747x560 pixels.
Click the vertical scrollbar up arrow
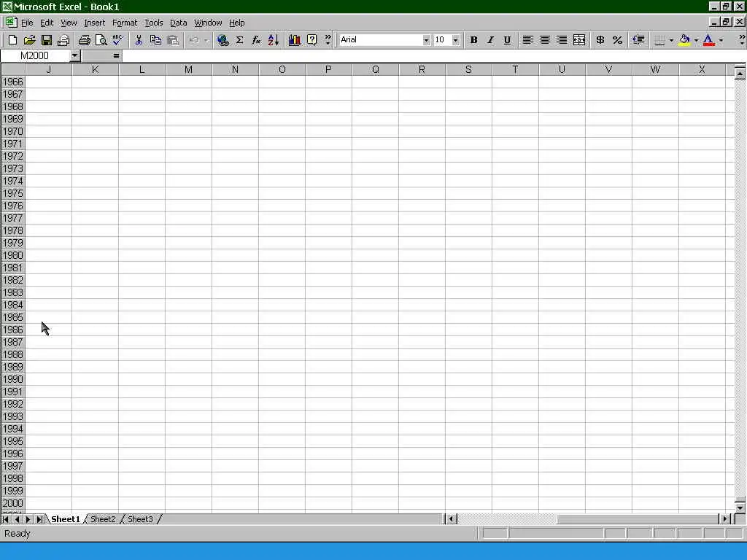coord(740,74)
